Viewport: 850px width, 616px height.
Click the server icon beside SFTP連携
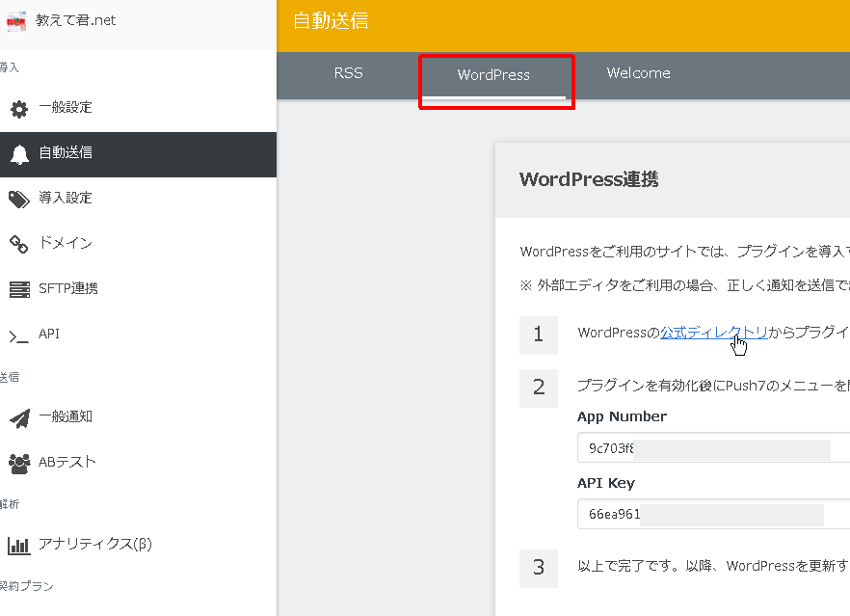coord(19,289)
